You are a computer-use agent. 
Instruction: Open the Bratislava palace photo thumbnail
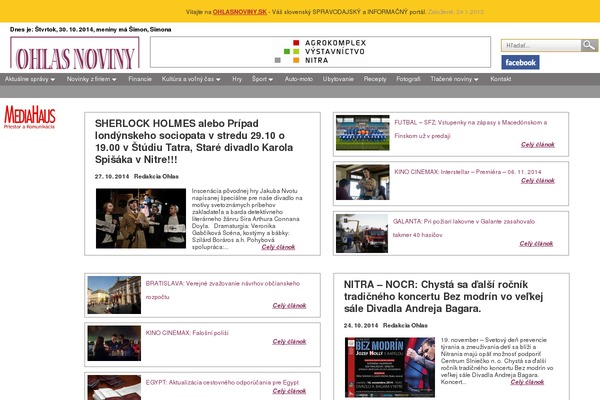(114, 295)
